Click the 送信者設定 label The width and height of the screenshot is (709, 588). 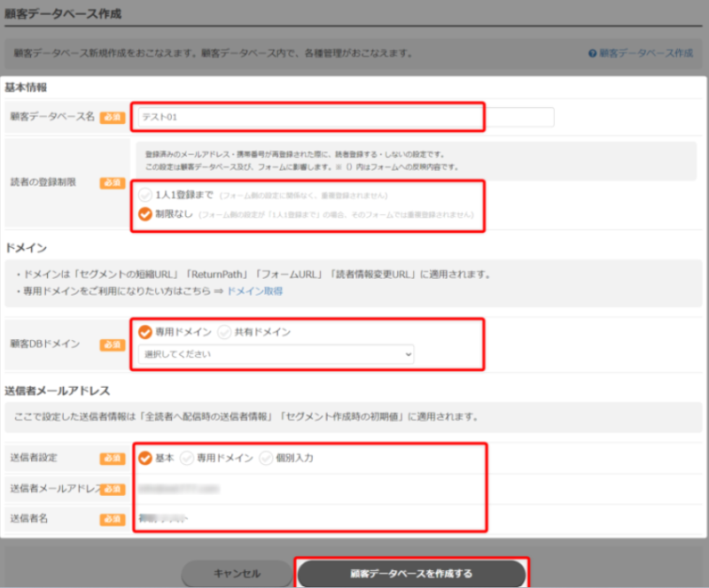(34, 458)
